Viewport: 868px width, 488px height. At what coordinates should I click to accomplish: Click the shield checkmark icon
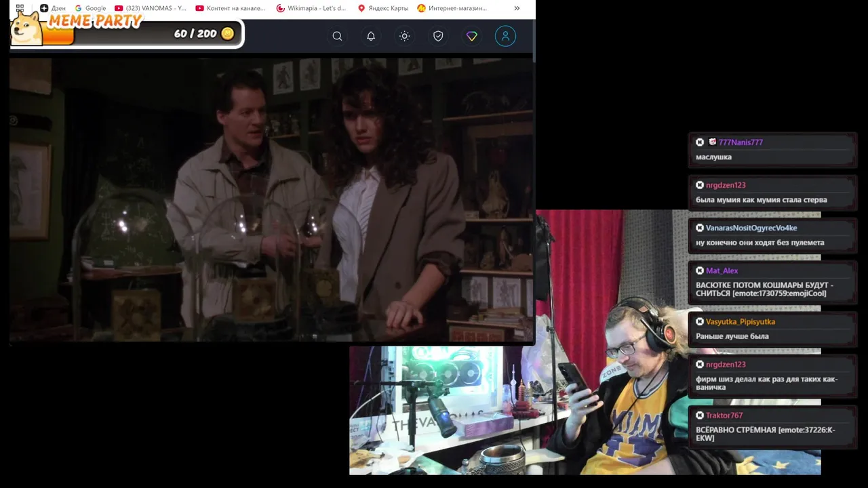(x=438, y=36)
